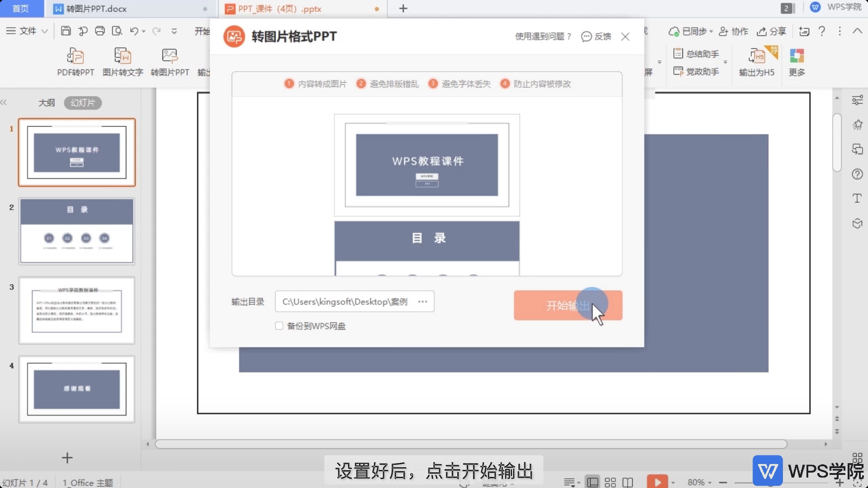Open a new tab with plus

[x=403, y=9]
